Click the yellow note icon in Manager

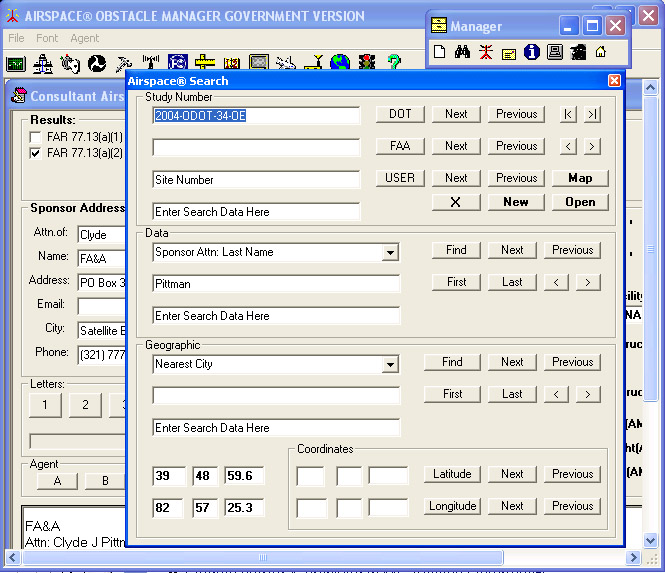pyautogui.click(x=508, y=52)
